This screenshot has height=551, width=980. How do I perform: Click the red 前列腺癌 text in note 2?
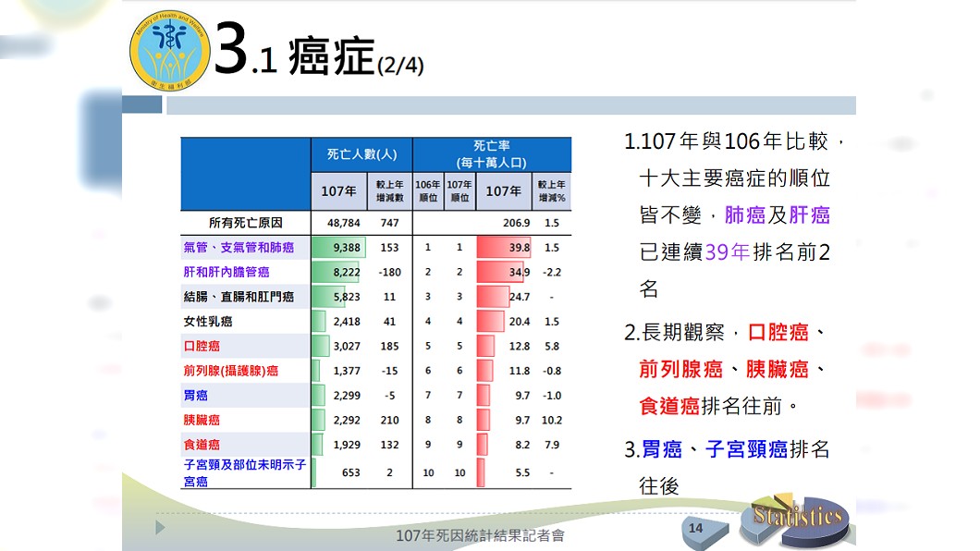(680, 369)
